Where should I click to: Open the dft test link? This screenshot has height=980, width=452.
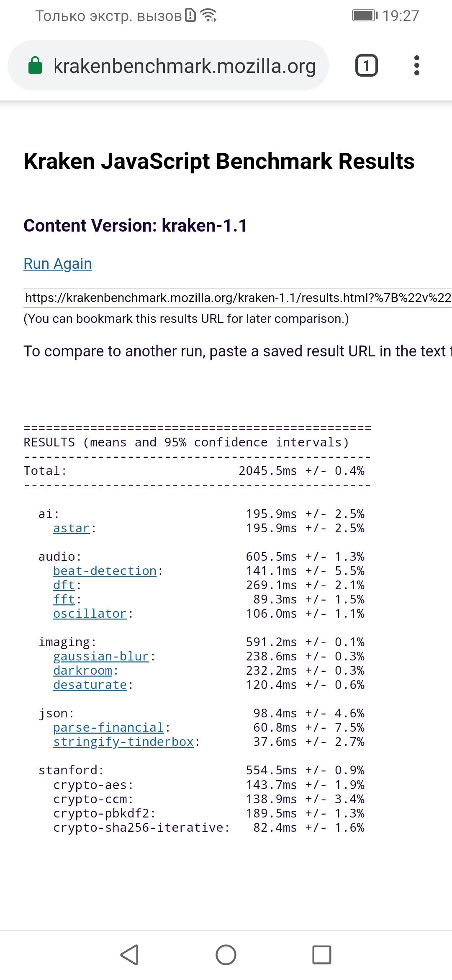pos(64,585)
